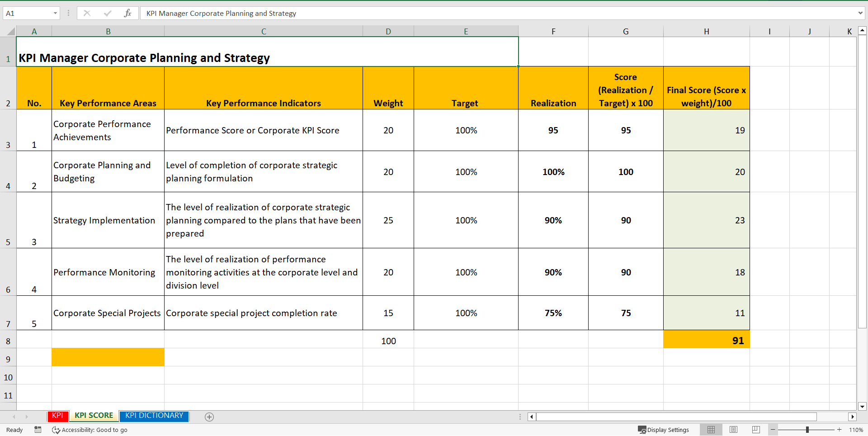This screenshot has width=868, height=436.
Task: Select column D header
Action: click(388, 31)
